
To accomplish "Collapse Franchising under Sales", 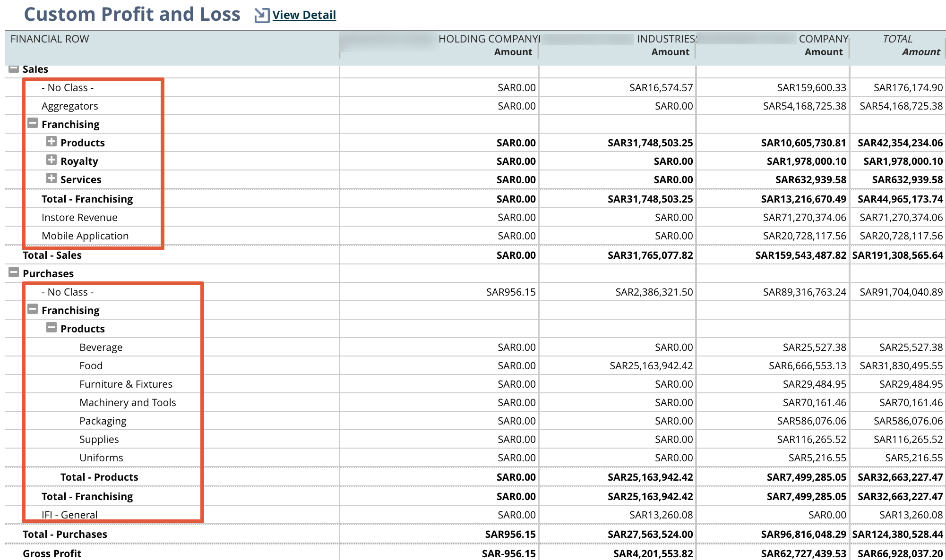I will 33,124.
